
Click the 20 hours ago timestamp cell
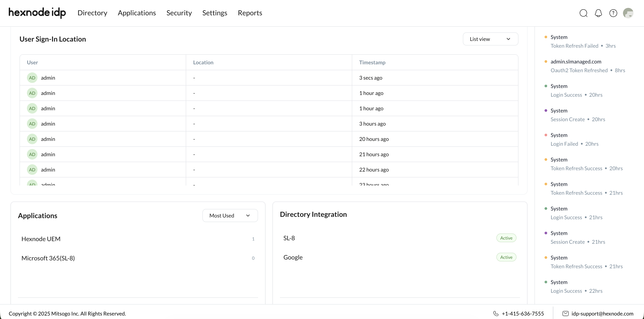tap(435, 139)
